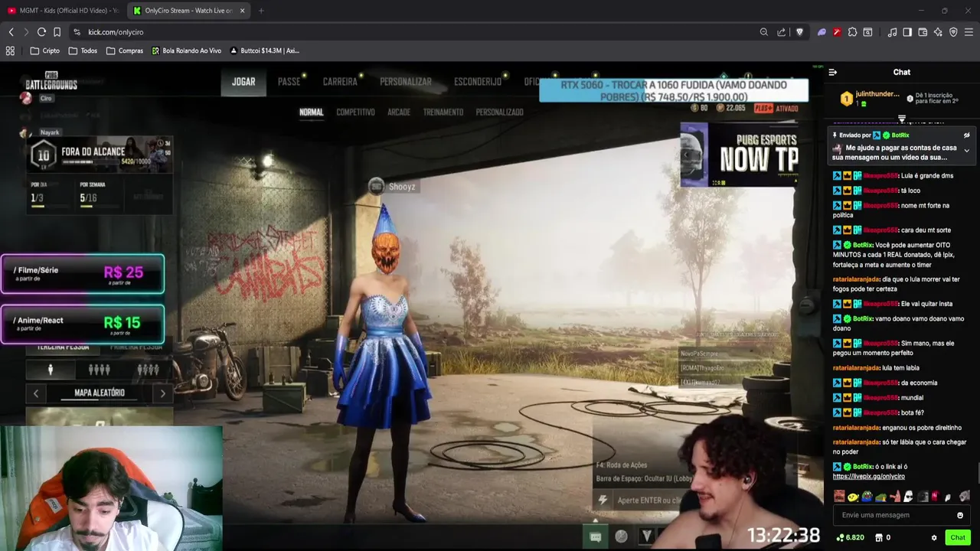
Task: Select solo single-player squad size
Action: (51, 370)
